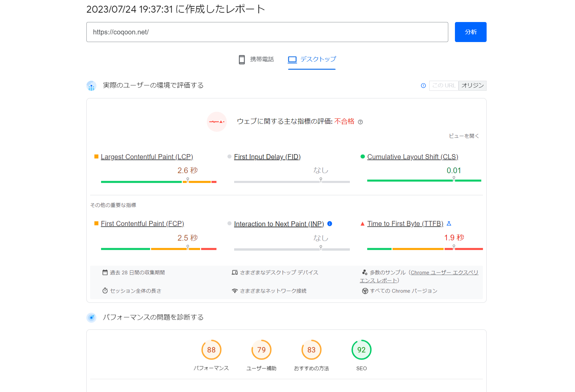Click the すべての Chrome バージョン text
This screenshot has height=392, width=575.
point(404,291)
